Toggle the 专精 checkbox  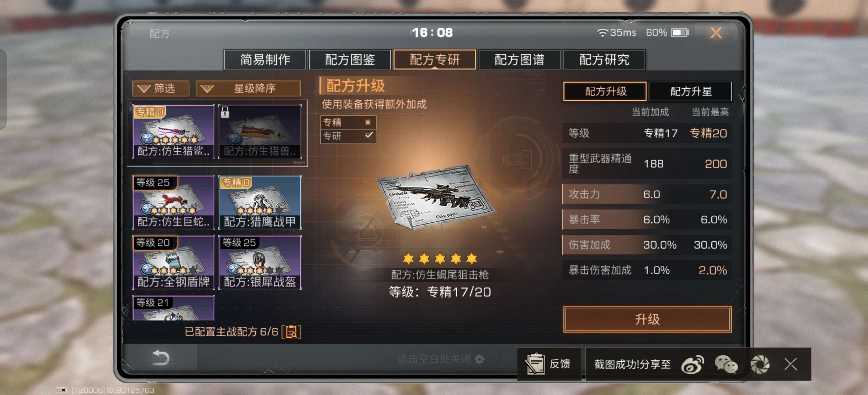pyautogui.click(x=368, y=122)
